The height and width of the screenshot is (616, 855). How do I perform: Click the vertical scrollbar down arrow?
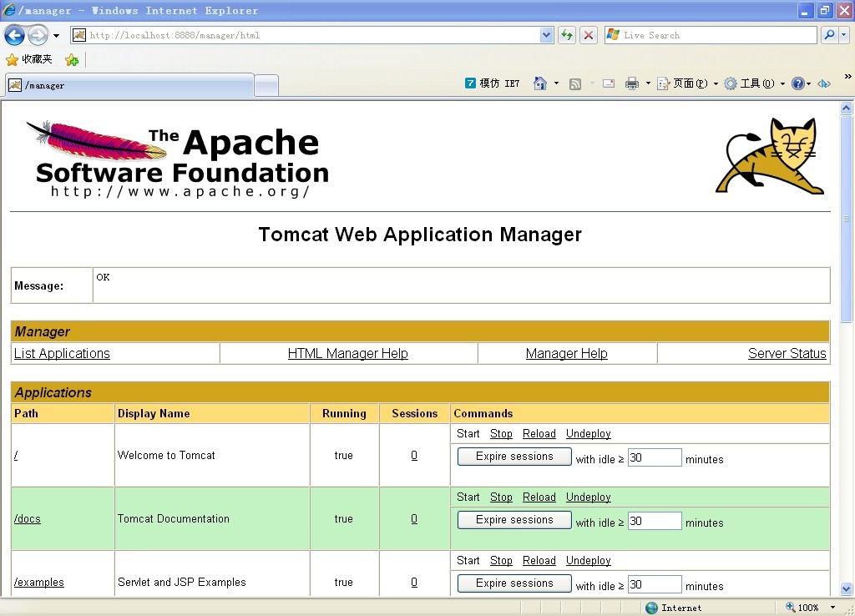point(847,588)
